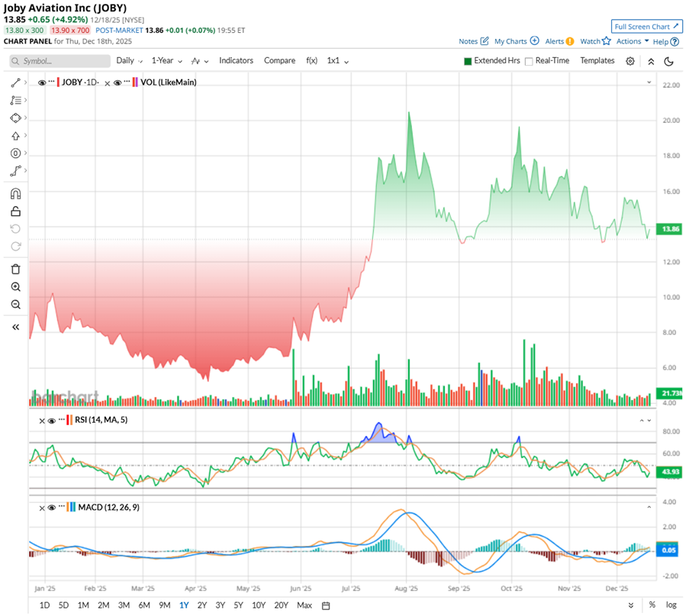
Task: Open the MACD indicator color swatch
Action: coord(71,508)
